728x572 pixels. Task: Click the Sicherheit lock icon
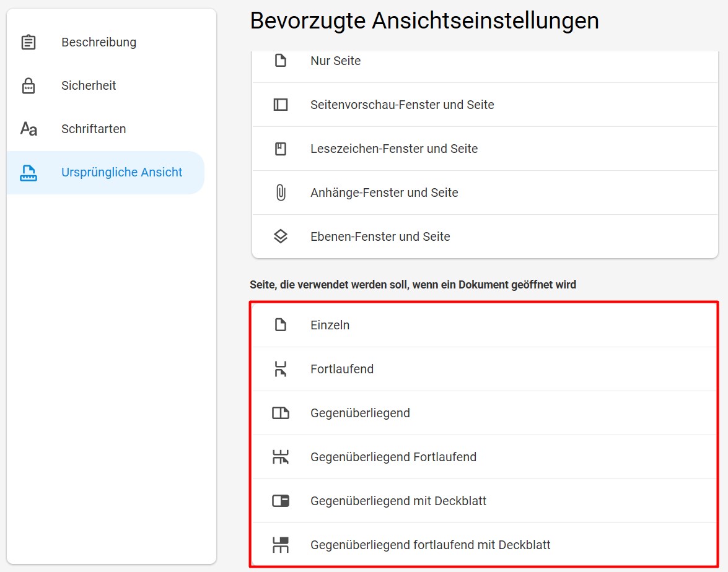[29, 85]
